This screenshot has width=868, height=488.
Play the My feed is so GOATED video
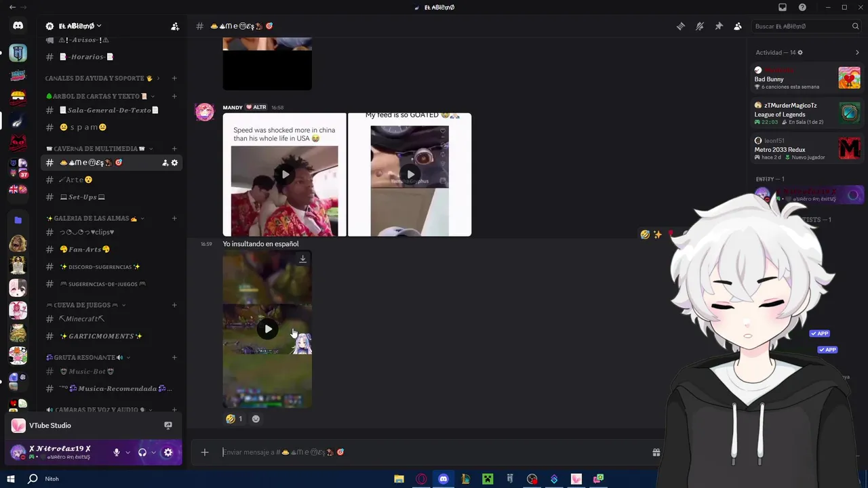coord(410,175)
